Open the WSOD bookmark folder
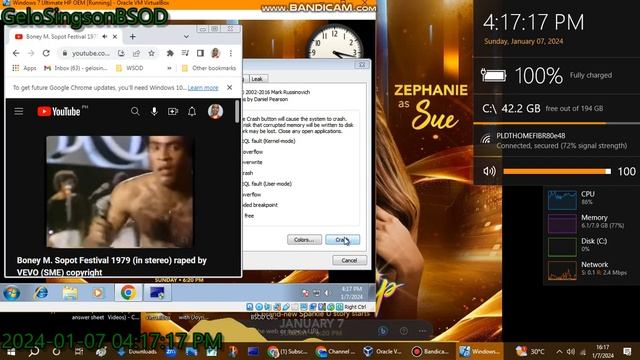The height and width of the screenshot is (360, 640). [x=130, y=68]
